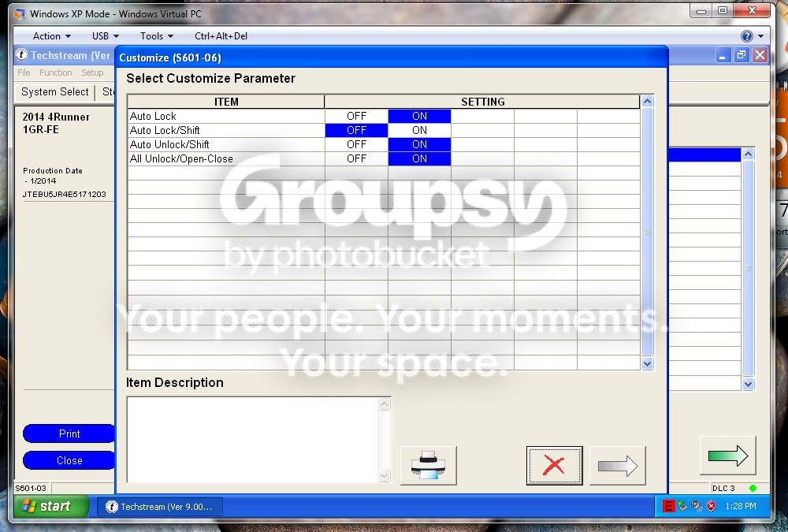Set Auto Lock/Shift to ON
The width and height of the screenshot is (788, 532).
[420, 130]
